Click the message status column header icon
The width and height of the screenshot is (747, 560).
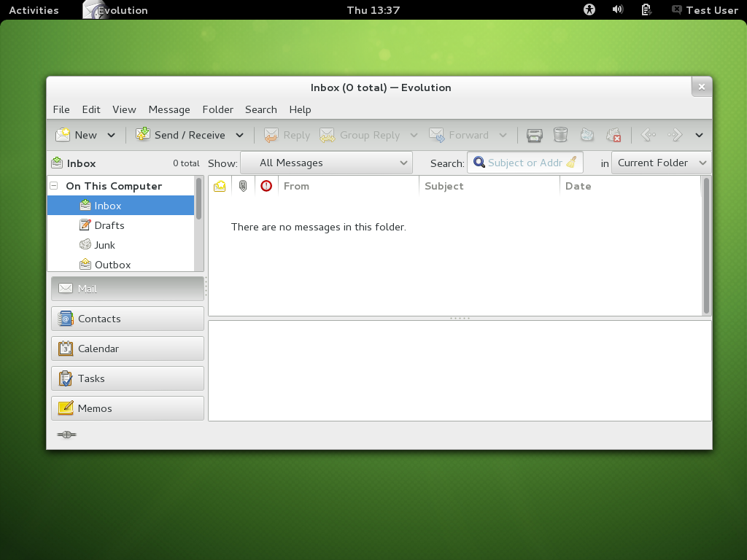(x=220, y=186)
